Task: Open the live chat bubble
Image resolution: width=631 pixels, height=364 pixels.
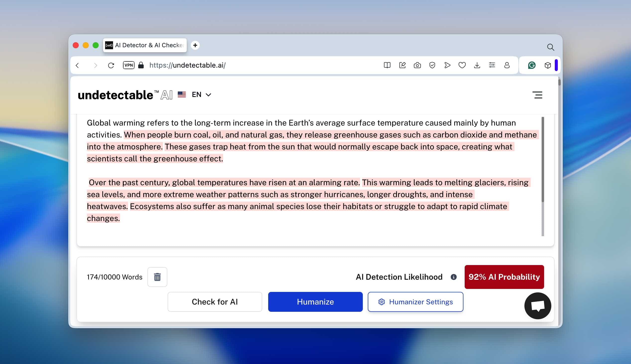Action: tap(537, 306)
